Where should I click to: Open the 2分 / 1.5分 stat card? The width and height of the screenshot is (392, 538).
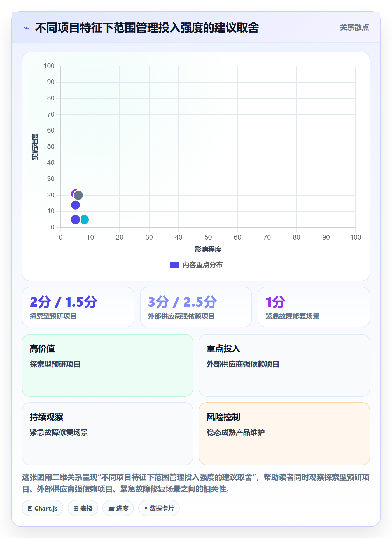[x=78, y=307]
